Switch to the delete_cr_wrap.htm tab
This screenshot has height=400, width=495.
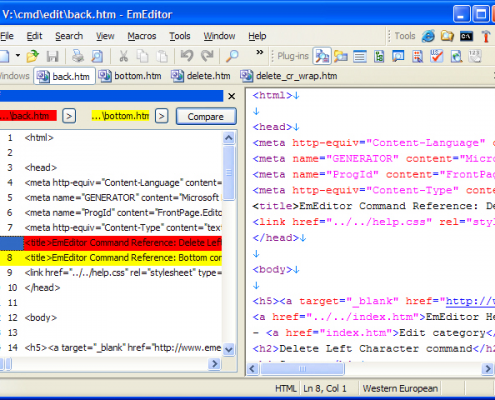pyautogui.click(x=289, y=76)
